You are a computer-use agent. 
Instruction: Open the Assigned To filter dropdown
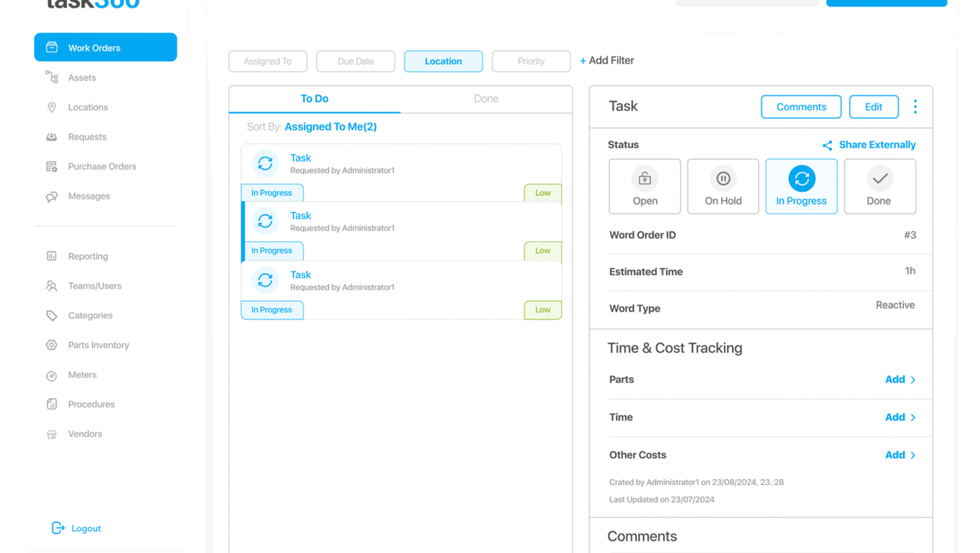268,61
